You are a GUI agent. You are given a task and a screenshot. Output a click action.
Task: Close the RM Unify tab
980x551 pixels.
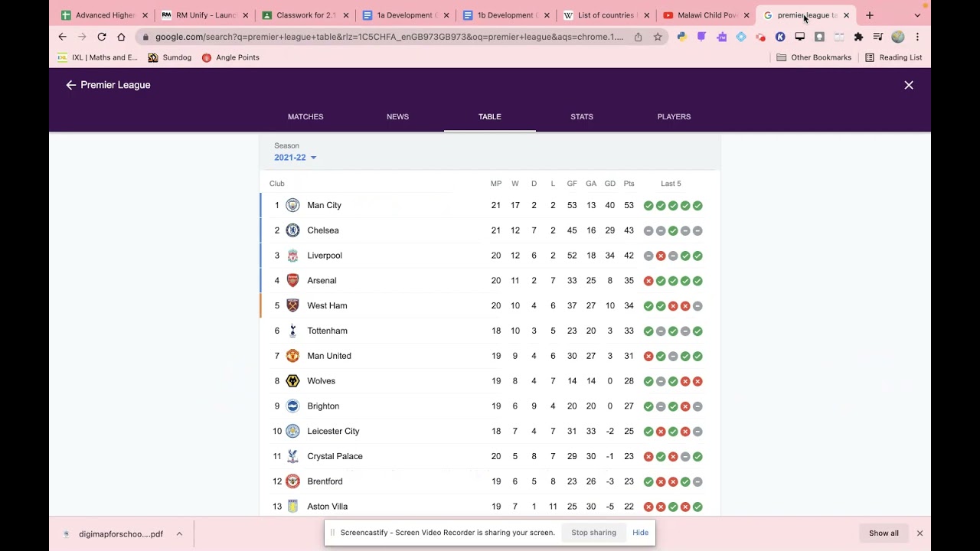(x=246, y=15)
